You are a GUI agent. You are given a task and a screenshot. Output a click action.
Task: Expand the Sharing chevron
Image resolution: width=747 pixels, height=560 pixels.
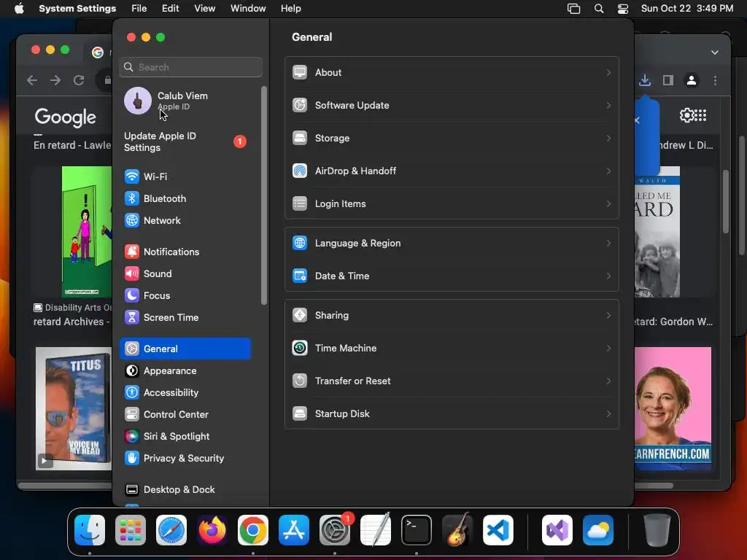point(608,316)
